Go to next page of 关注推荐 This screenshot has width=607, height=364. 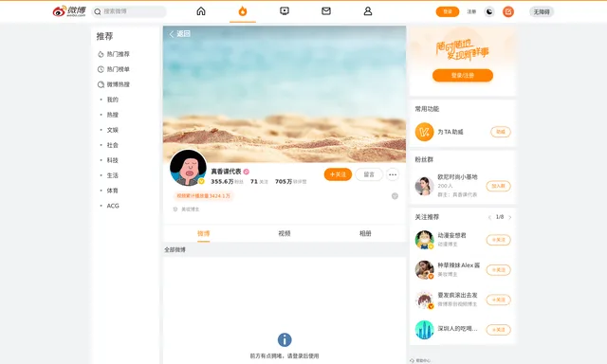[x=510, y=217]
